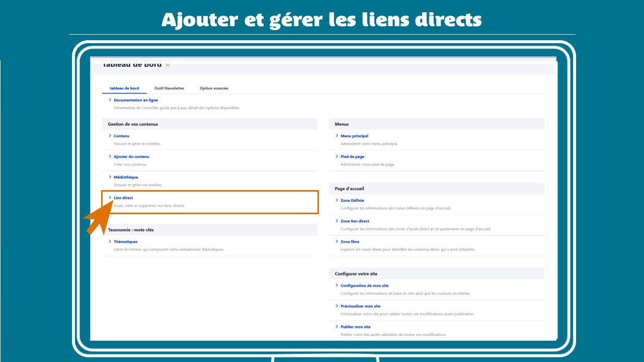644x362 pixels.
Task: Open the Zone lien direct link
Action: tap(355, 221)
